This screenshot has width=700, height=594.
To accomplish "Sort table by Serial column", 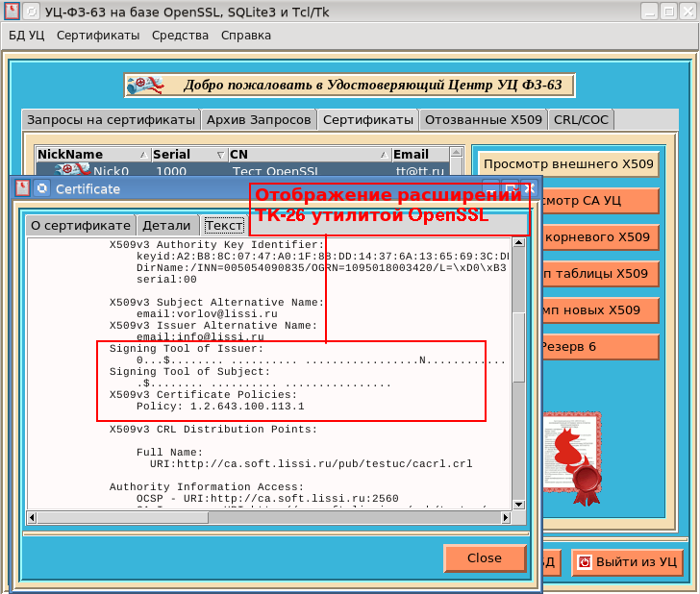I will [x=189, y=155].
